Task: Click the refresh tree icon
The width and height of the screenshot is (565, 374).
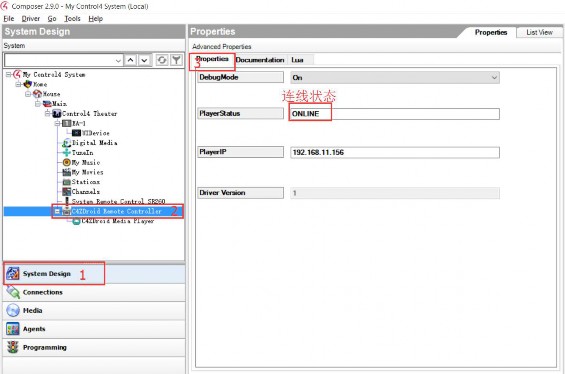Action: (162, 60)
